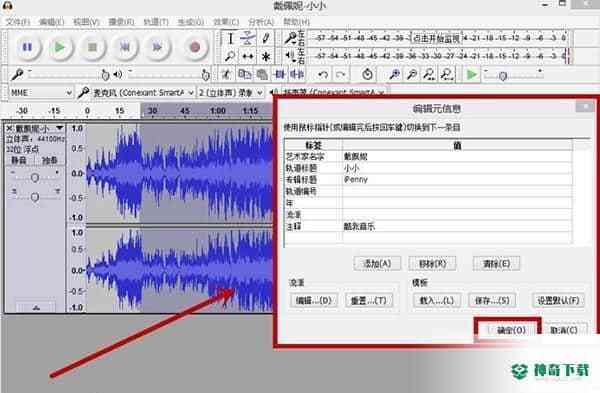This screenshot has width=600, height=393.
Task: Open the 文件(F) menu
Action: (18, 22)
